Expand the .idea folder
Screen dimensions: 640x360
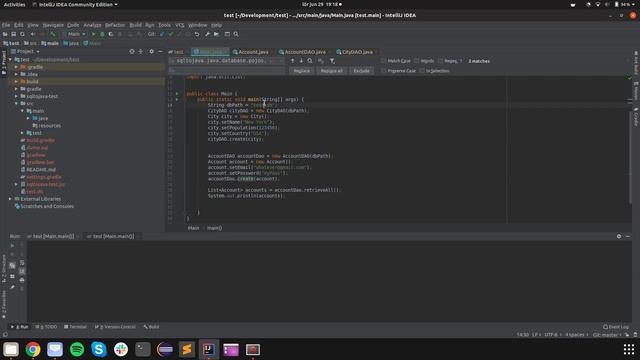point(16,74)
